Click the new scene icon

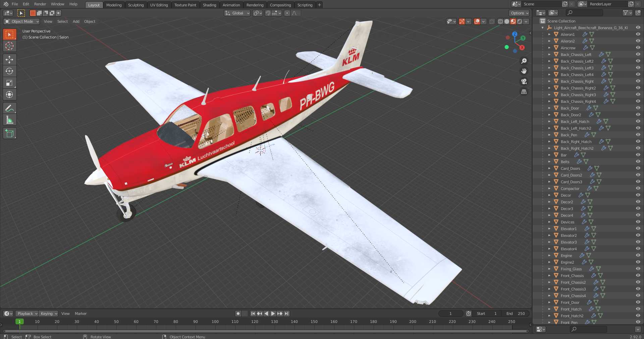(x=565, y=4)
